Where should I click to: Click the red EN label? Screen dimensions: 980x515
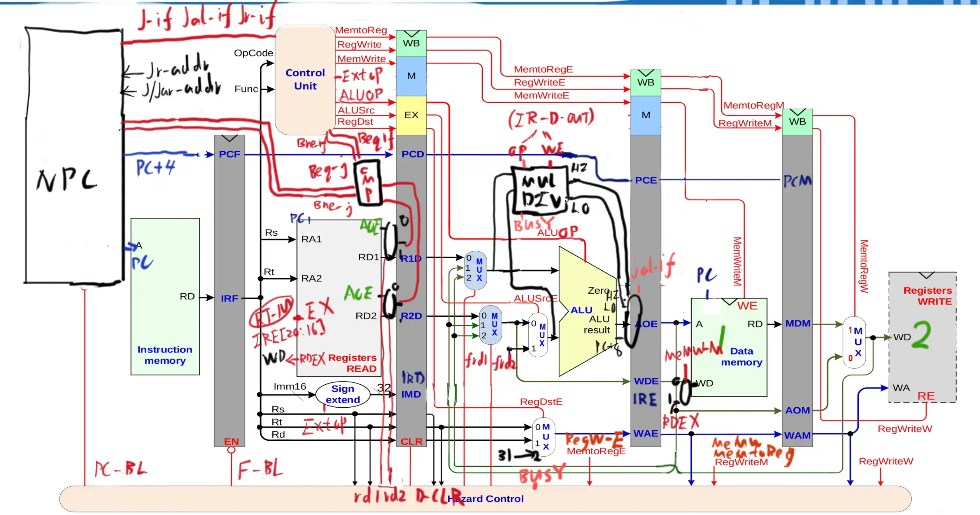[x=231, y=441]
